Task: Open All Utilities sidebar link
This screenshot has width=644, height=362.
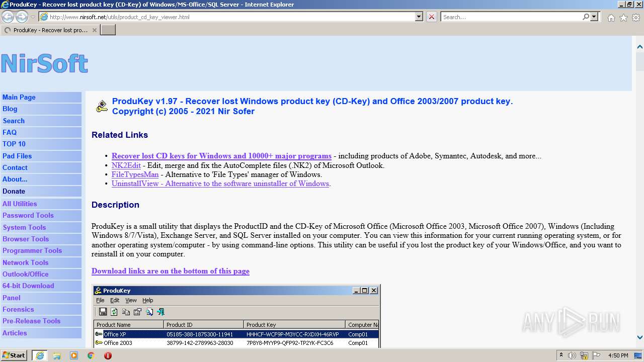Action: coord(41,204)
